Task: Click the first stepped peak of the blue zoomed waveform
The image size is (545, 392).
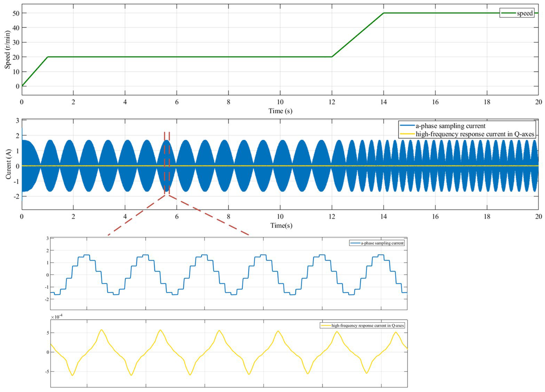Action: pyautogui.click(x=87, y=255)
